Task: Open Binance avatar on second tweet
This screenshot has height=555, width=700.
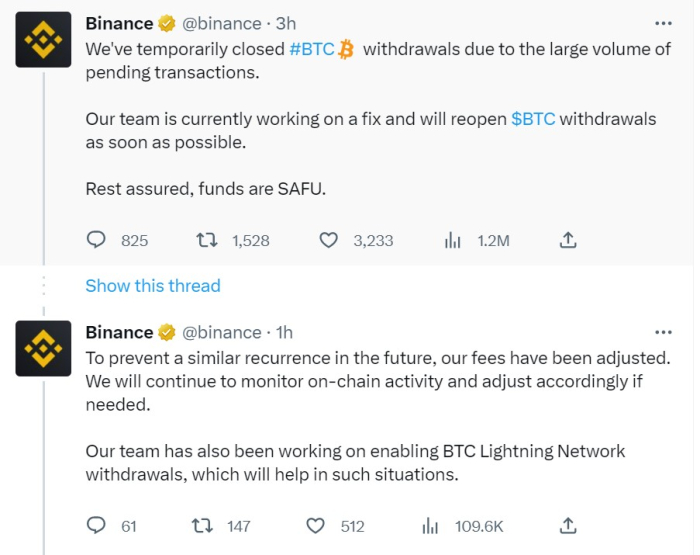Action: (43, 348)
